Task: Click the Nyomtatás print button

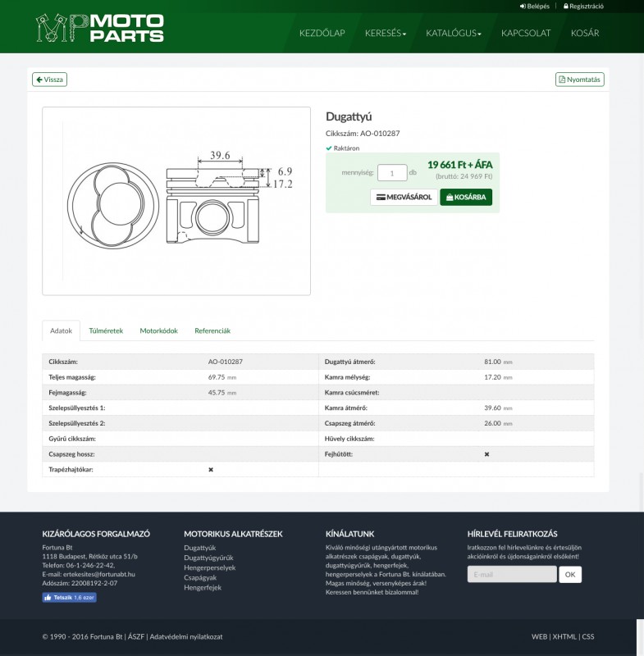Action: tap(579, 80)
